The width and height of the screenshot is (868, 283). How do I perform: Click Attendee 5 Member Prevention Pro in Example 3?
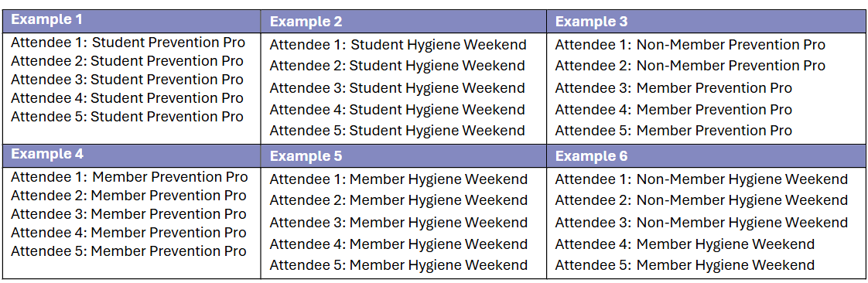pos(674,131)
